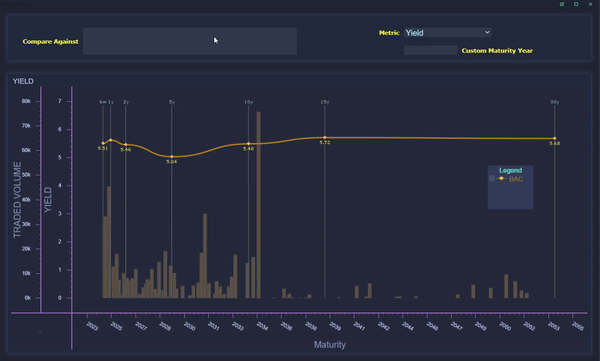Click the Maturity x-axis title
The width and height of the screenshot is (600, 361).
[x=330, y=345]
